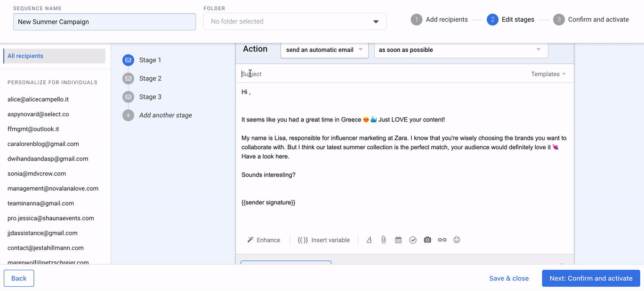Click the plus icon to add another stage
The image size is (644, 291).
tap(128, 115)
